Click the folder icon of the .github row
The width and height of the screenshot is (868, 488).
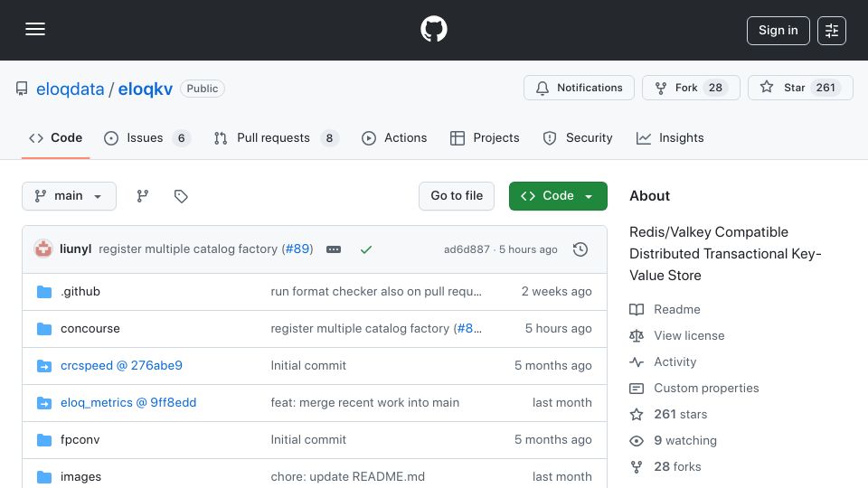pos(44,292)
